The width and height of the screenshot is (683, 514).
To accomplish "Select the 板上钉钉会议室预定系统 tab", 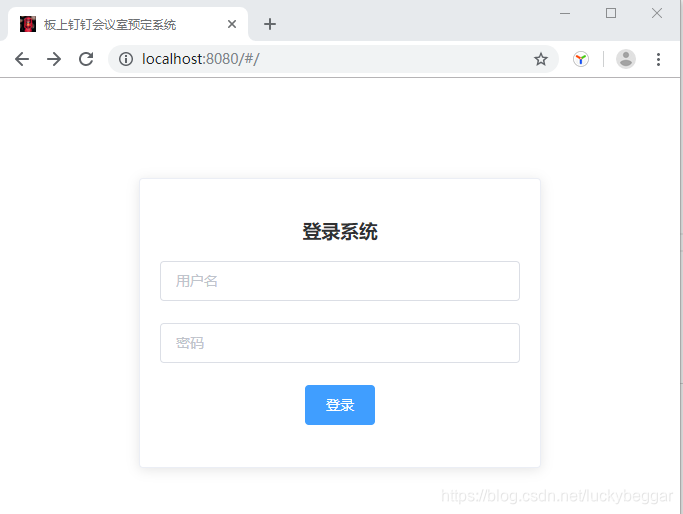I will click(128, 24).
